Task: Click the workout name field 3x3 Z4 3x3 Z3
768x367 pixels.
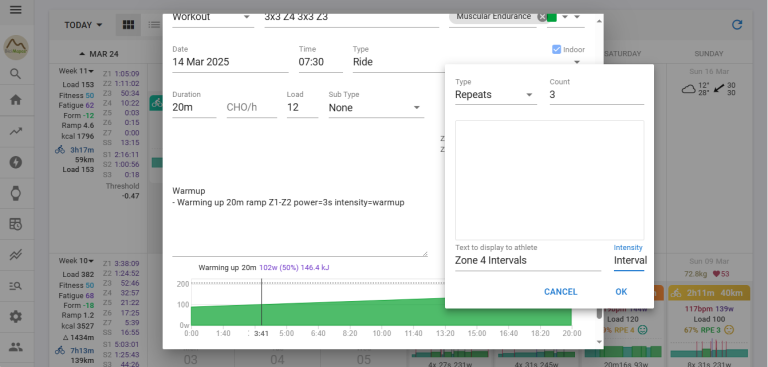Action: click(x=352, y=18)
